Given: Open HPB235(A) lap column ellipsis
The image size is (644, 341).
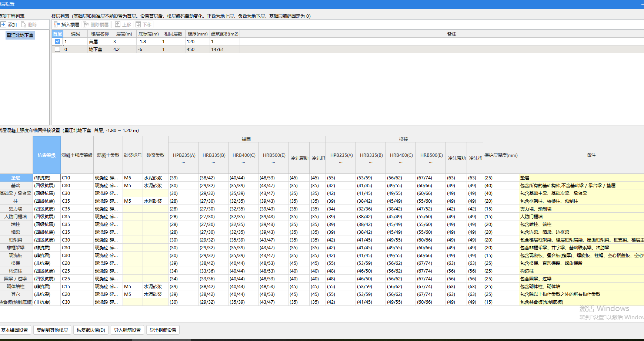Looking at the screenshot, I should (341, 162).
